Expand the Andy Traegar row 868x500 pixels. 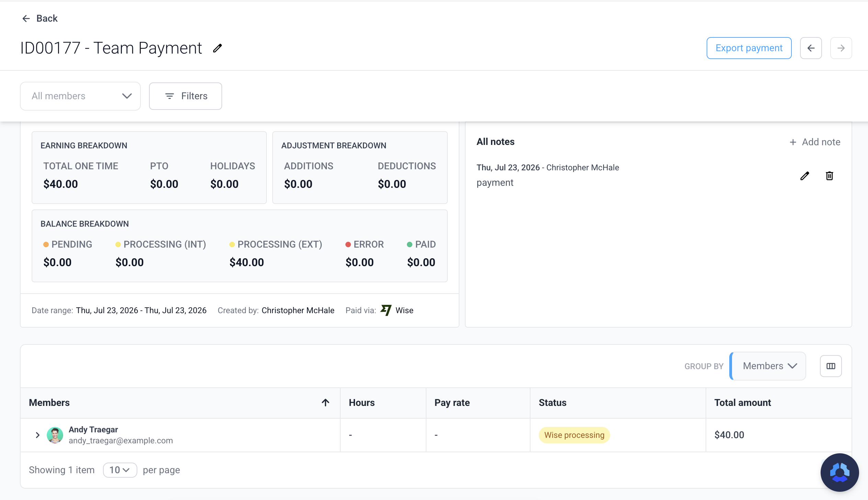(37, 435)
